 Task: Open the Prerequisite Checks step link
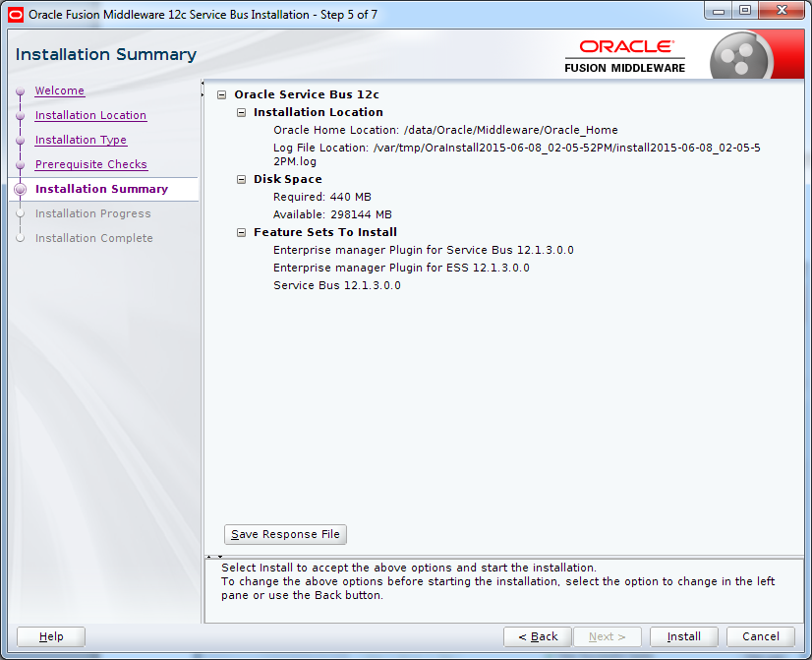pyautogui.click(x=91, y=164)
